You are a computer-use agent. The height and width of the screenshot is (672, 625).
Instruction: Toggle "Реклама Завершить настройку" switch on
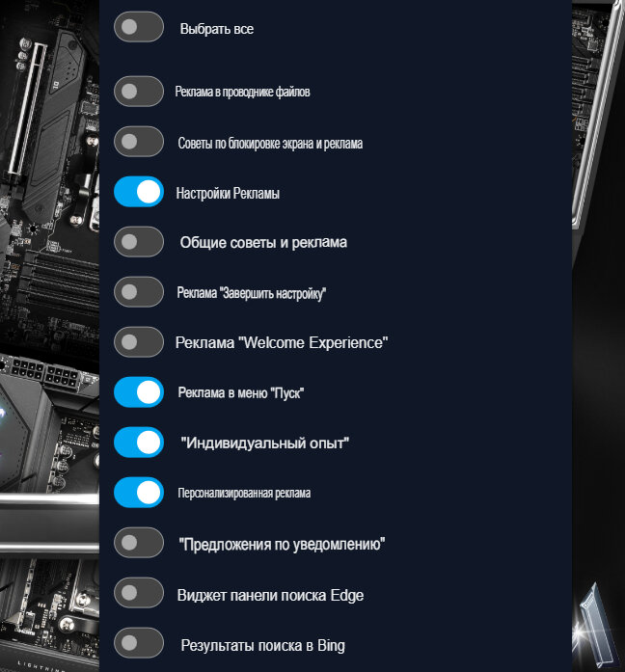coord(139,292)
